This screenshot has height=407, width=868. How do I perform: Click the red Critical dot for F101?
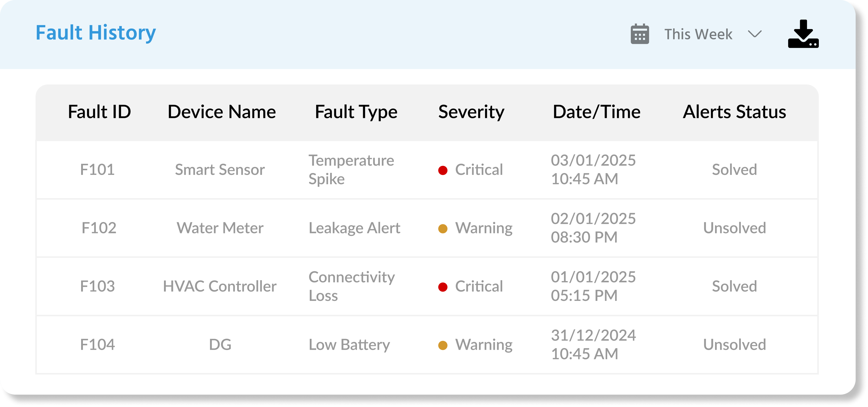(442, 170)
